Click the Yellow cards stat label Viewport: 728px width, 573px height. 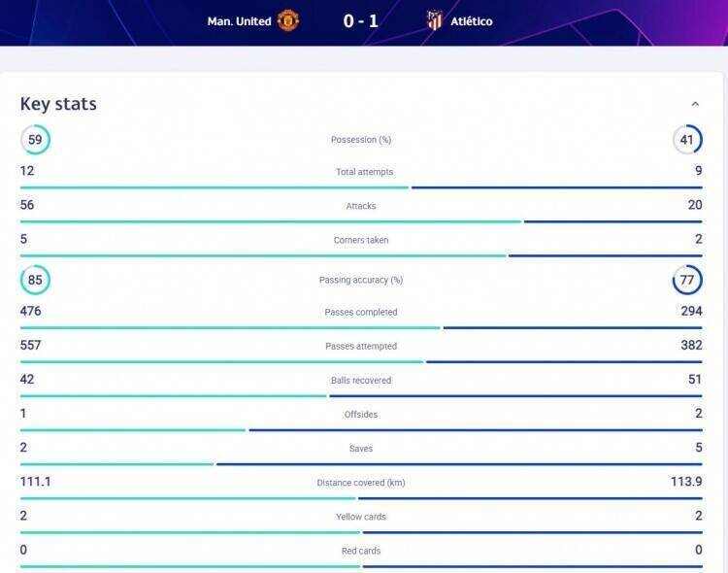361,517
